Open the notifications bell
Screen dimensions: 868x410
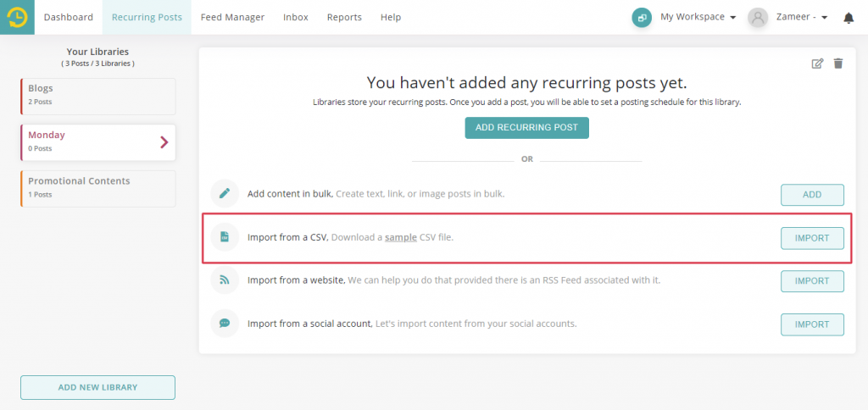[848, 18]
